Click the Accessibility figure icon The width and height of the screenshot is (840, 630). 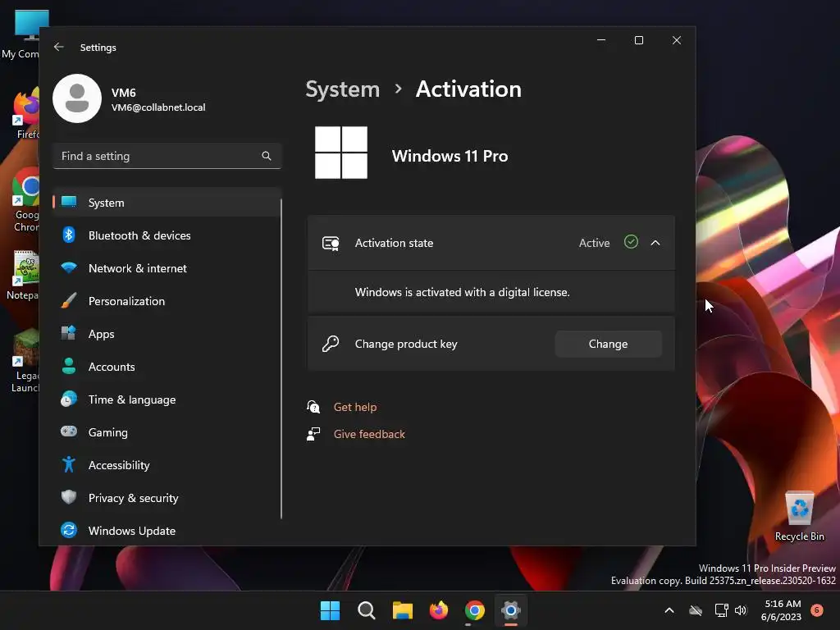point(69,464)
